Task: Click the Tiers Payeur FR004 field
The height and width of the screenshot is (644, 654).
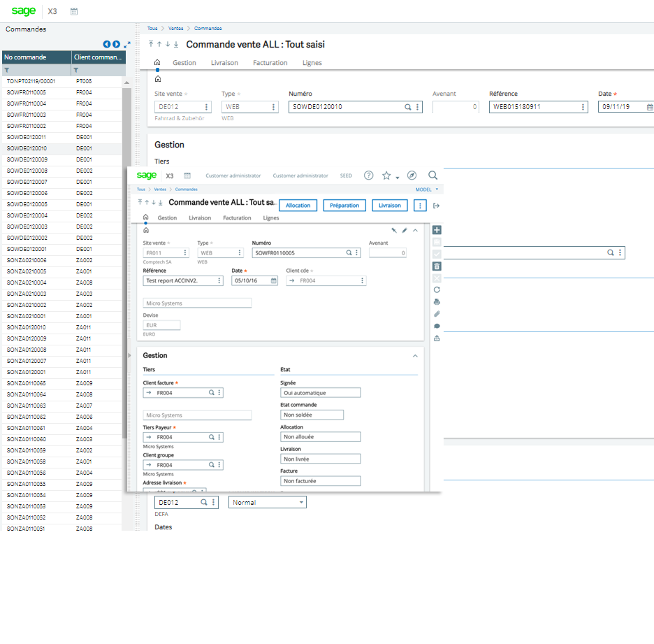Action: (183, 437)
